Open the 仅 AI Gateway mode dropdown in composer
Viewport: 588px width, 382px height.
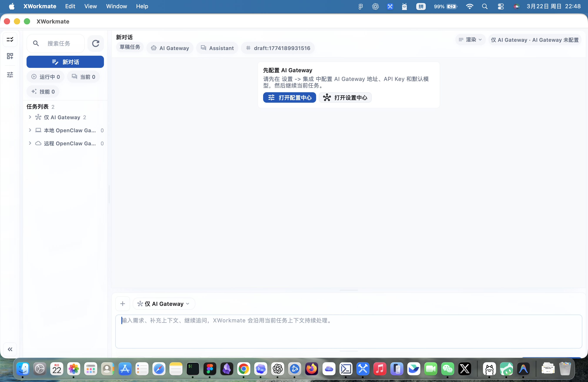(x=164, y=304)
